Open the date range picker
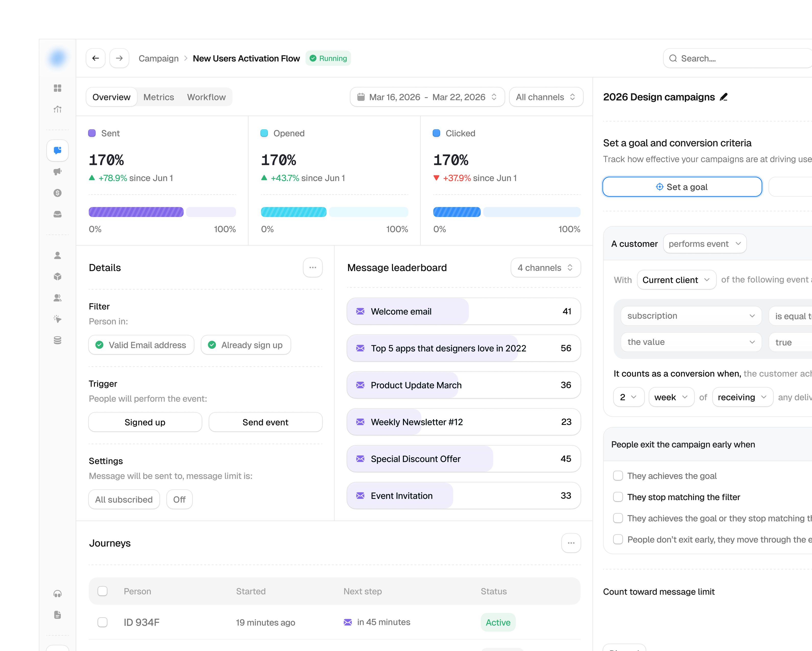The image size is (812, 651). [427, 97]
